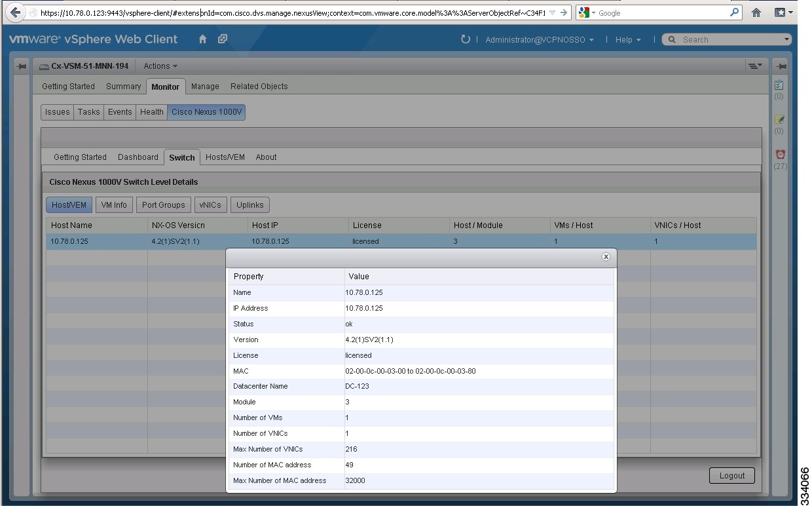This screenshot has width=812, height=506.
Task: View alarms via the clock icon showing 27
Action: coord(779,155)
